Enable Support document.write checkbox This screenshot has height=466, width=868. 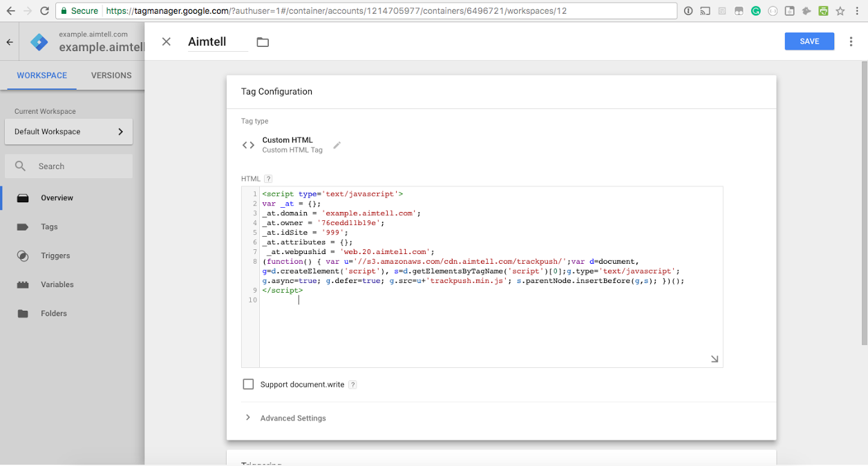pos(248,384)
